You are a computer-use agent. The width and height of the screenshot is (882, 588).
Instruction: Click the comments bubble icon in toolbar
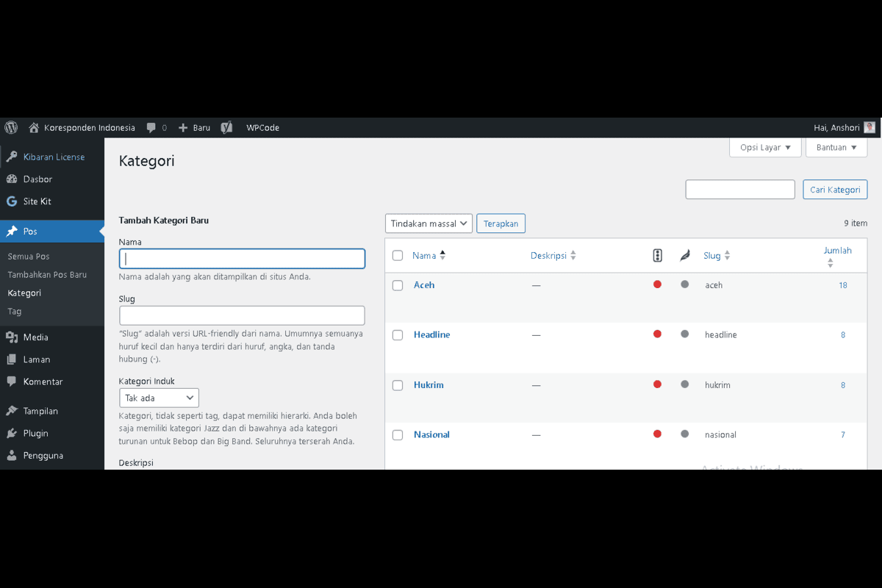pyautogui.click(x=151, y=127)
